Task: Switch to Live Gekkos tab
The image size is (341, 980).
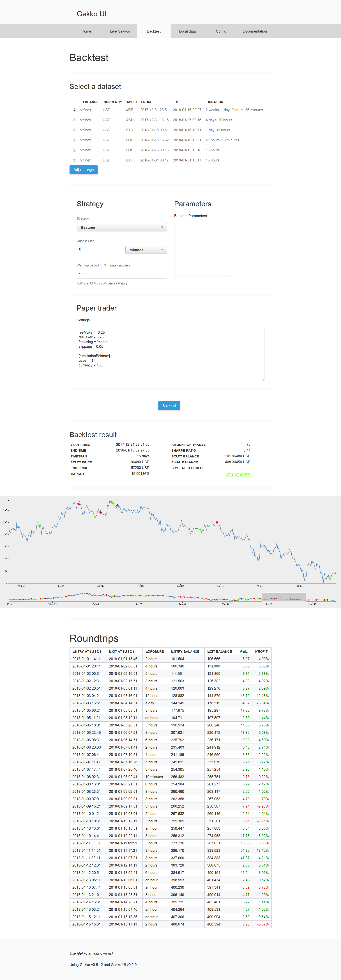Action: coord(120,31)
